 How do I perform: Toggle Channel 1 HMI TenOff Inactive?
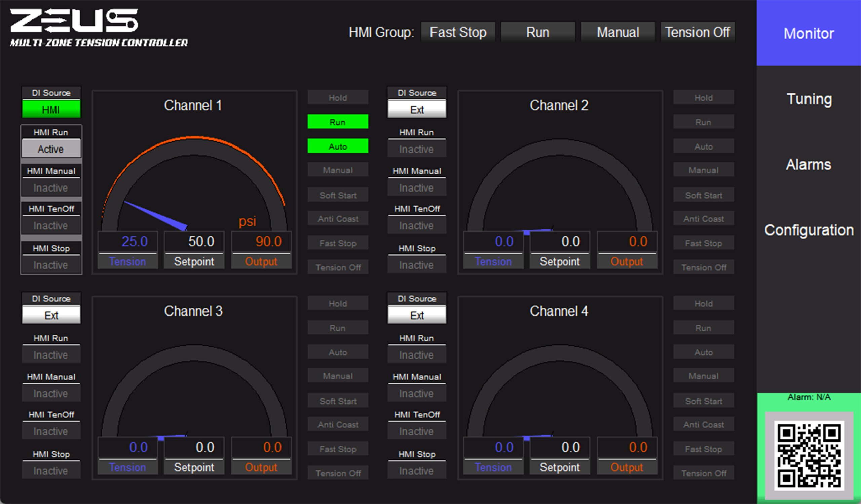51,225
